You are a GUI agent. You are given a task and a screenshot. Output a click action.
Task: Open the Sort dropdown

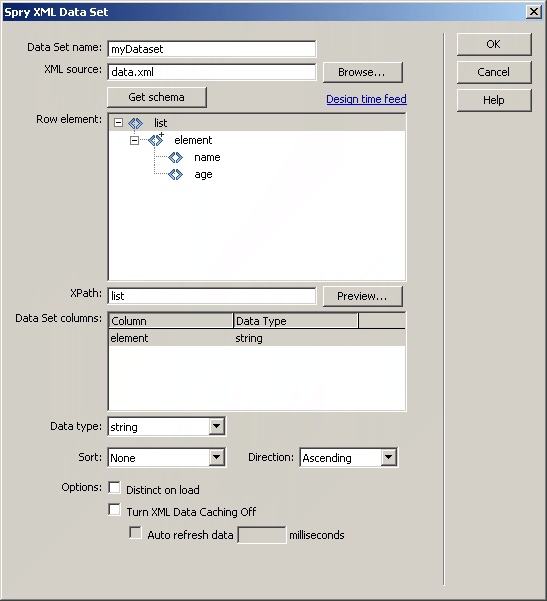(x=216, y=457)
